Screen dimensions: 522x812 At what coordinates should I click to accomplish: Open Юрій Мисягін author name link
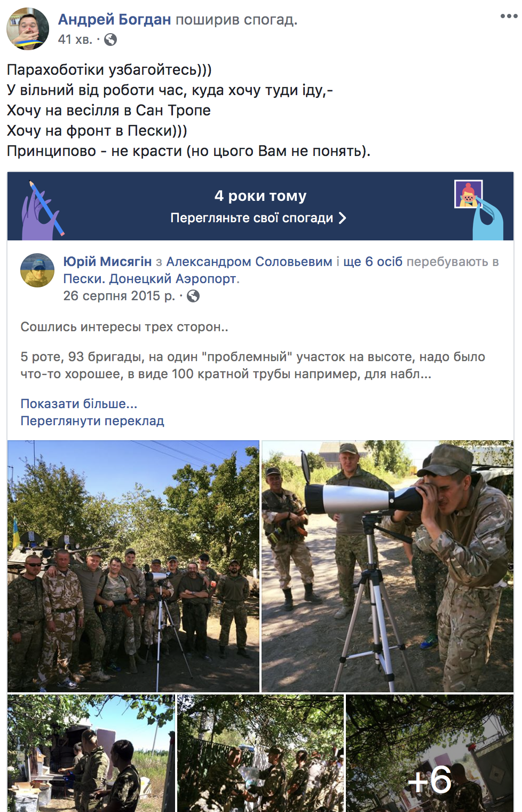coord(107,262)
